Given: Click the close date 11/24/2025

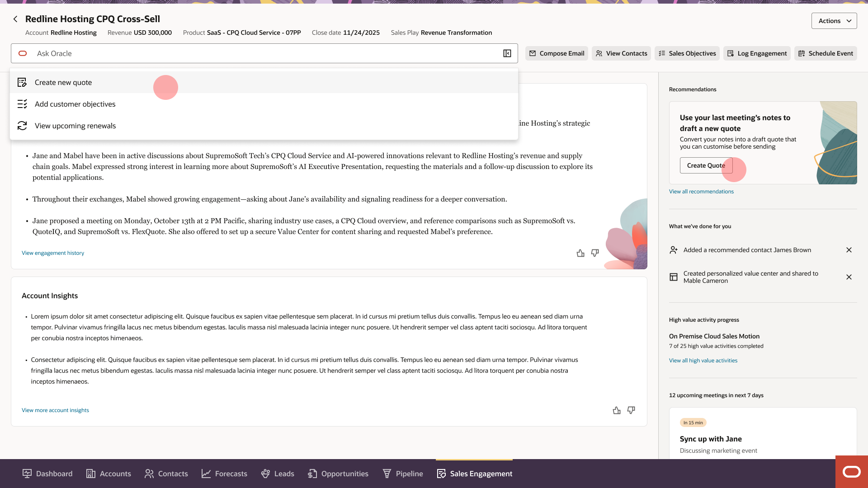Looking at the screenshot, I should click(x=361, y=33).
